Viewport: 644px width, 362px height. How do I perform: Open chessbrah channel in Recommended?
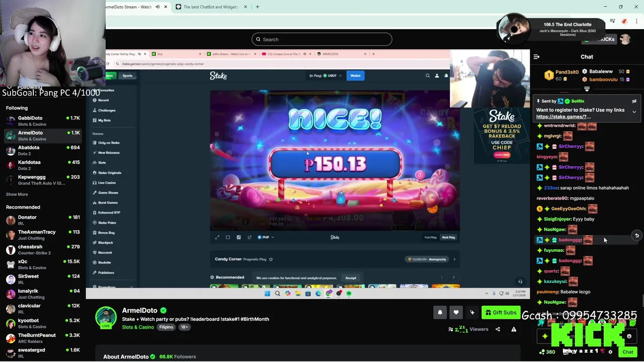pos(43,250)
